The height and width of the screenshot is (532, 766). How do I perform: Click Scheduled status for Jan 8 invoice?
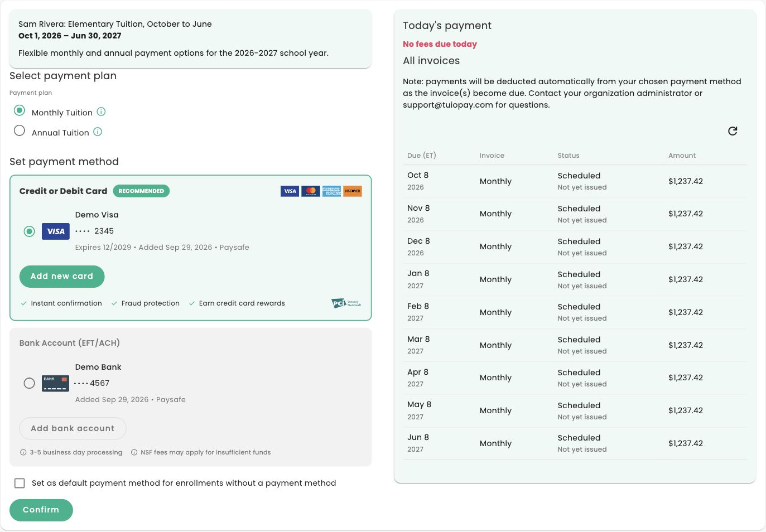tap(579, 274)
